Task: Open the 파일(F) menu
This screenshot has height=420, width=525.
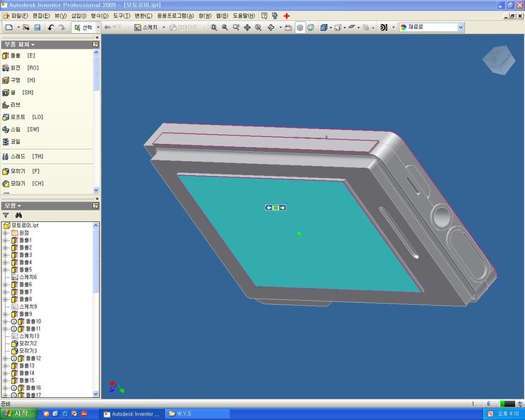Action: click(x=20, y=15)
